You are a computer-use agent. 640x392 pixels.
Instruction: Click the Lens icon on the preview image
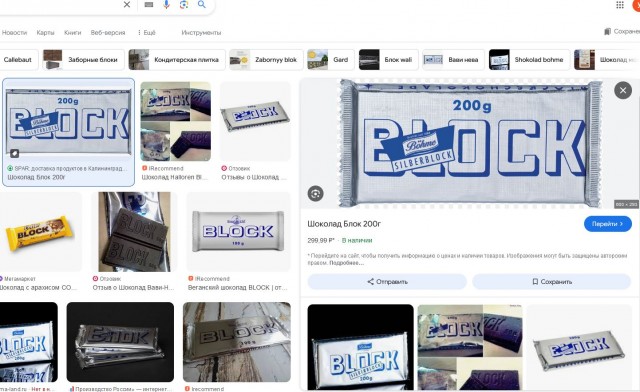tap(316, 194)
